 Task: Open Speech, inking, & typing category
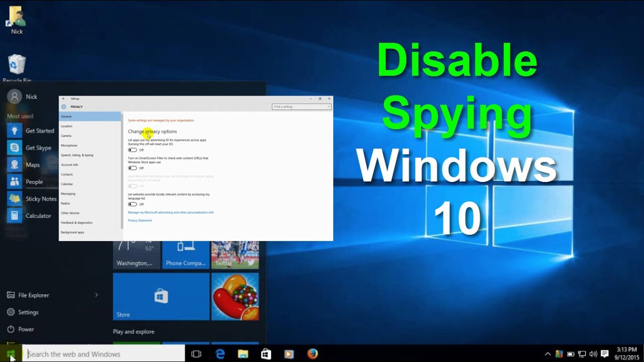pos(90,155)
